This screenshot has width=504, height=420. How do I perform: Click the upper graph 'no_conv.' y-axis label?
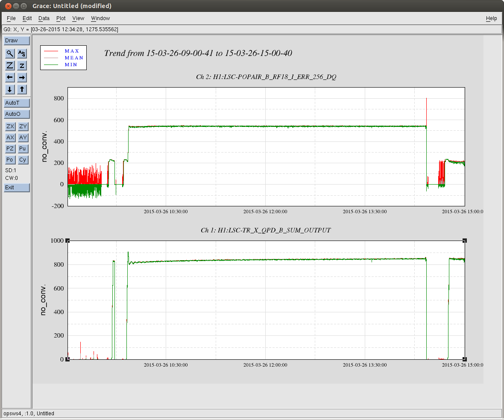pyautogui.click(x=44, y=146)
